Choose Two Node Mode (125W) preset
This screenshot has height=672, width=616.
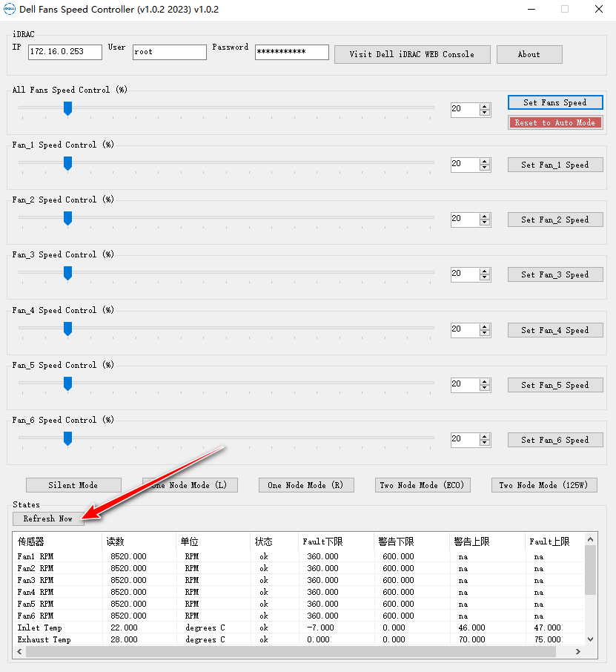544,485
